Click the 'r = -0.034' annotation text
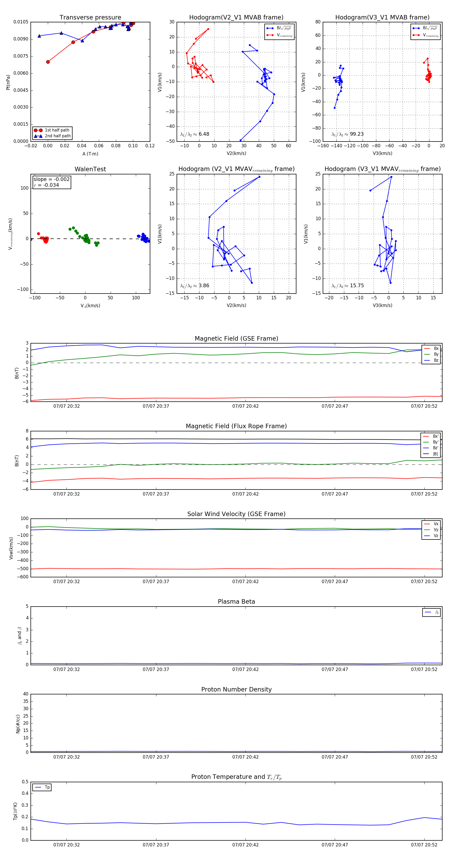Screen dimensions: 473x868 (47, 185)
